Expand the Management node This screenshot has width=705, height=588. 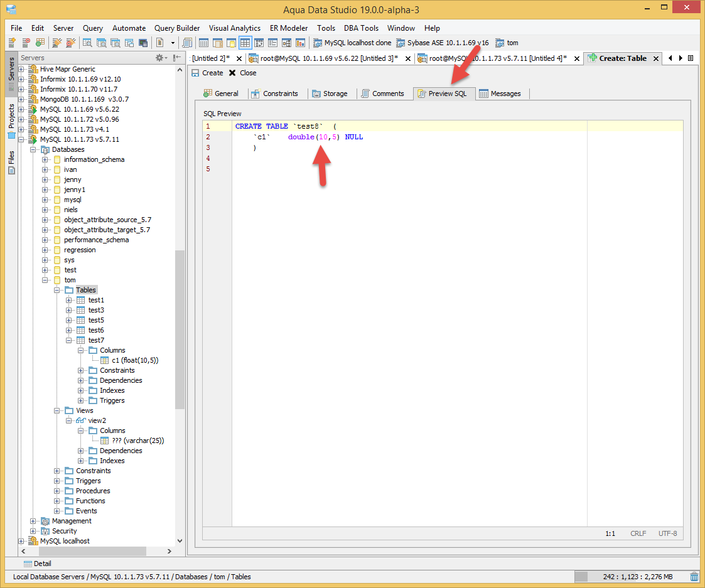(x=33, y=521)
